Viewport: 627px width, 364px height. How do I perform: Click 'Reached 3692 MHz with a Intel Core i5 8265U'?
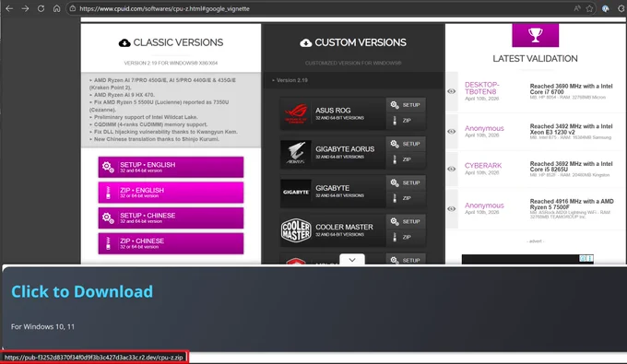tap(571, 167)
